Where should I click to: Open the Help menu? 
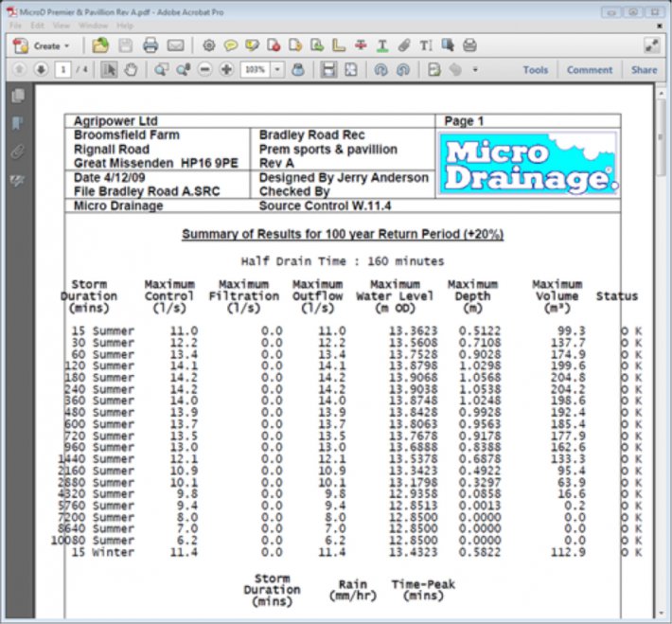coord(125,26)
